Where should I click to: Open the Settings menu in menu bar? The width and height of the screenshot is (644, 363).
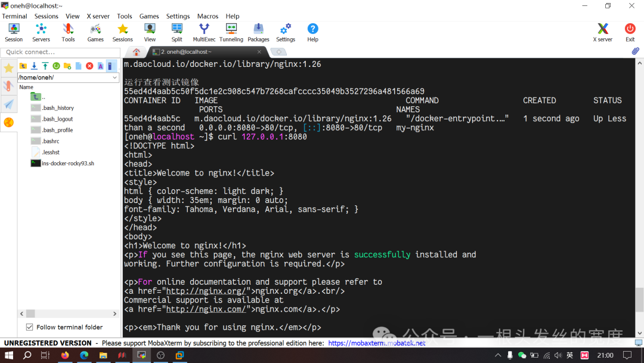coord(178,16)
